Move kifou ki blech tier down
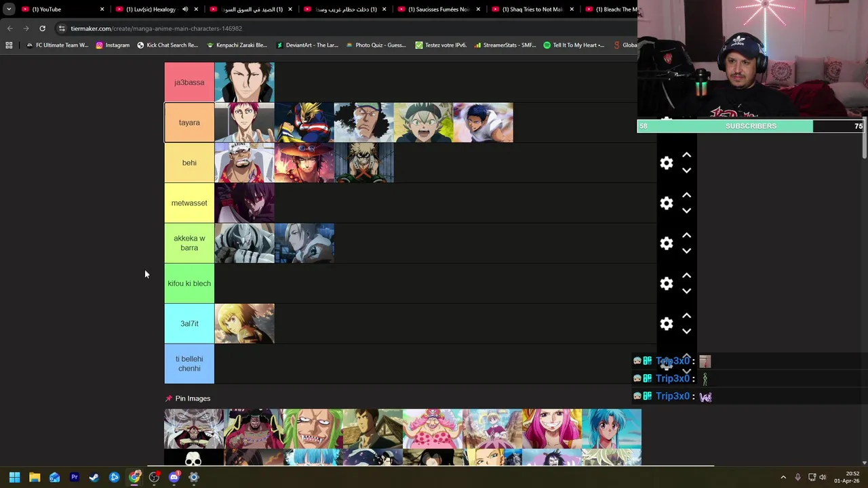The image size is (868, 488). click(x=686, y=291)
